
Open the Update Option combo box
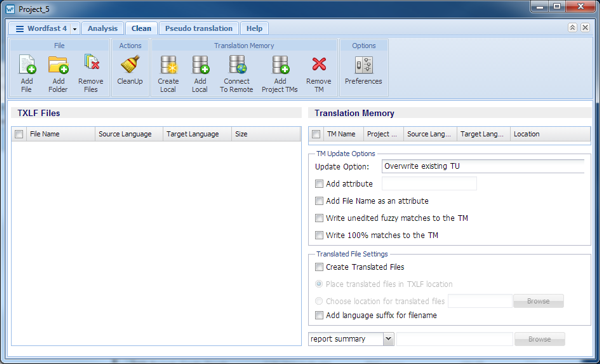(483, 166)
